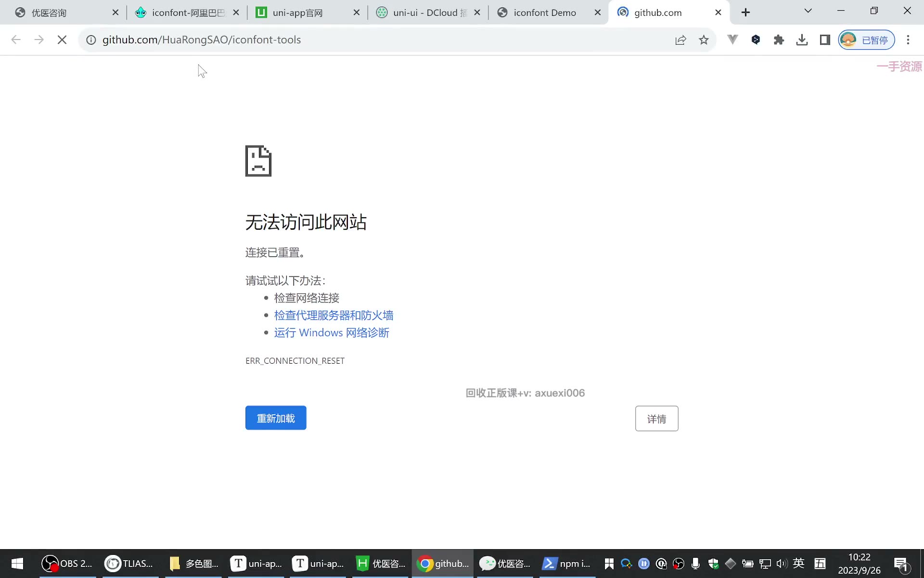This screenshot has height=578, width=924.
Task: Open the 检查代理服务器和防火墙 link
Action: [334, 315]
